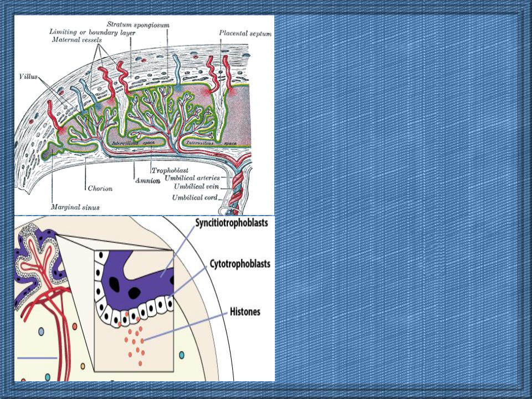Select the 'Trophoblast' label
The width and height of the screenshot is (532, 399).
170,170
